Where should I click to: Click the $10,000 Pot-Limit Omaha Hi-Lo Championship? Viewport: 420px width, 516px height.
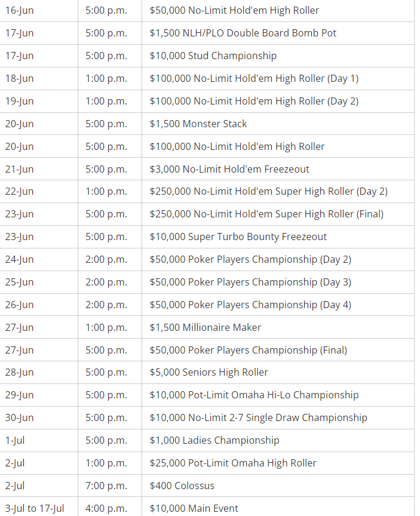[x=254, y=395]
